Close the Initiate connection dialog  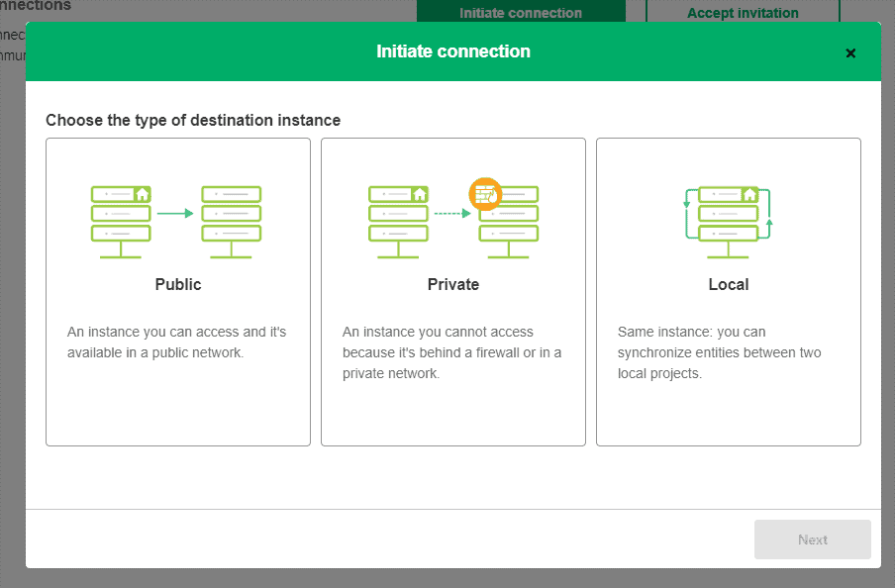coord(850,53)
